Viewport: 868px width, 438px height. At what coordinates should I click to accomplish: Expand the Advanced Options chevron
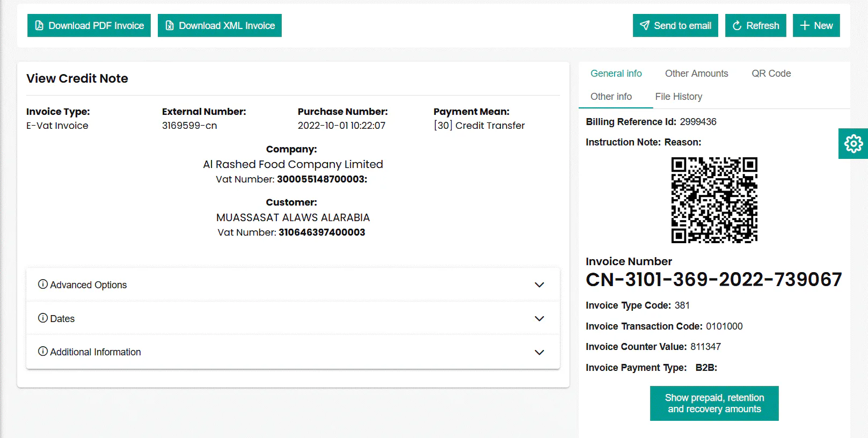539,285
